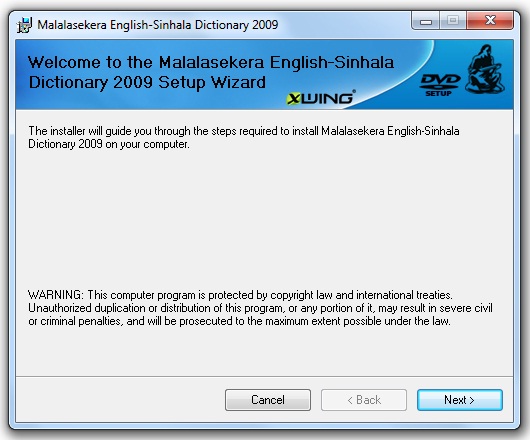
Task: Click the Cancel button
Action: [268, 400]
